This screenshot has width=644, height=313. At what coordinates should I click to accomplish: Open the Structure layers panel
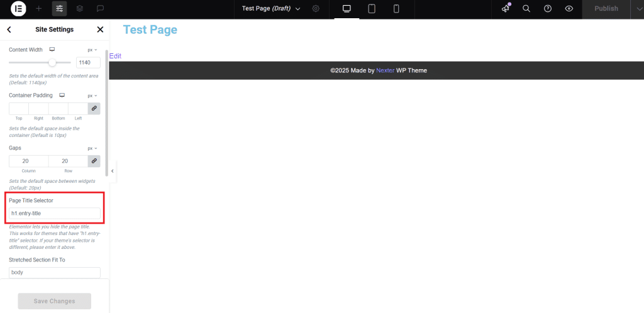tap(80, 9)
